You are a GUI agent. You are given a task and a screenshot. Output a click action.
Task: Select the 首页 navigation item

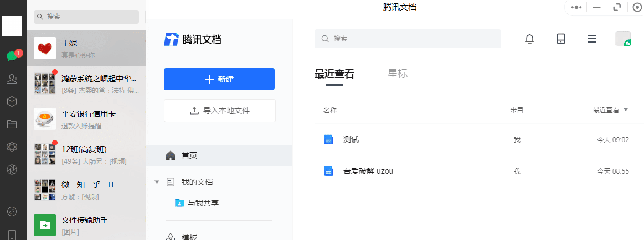click(x=189, y=155)
